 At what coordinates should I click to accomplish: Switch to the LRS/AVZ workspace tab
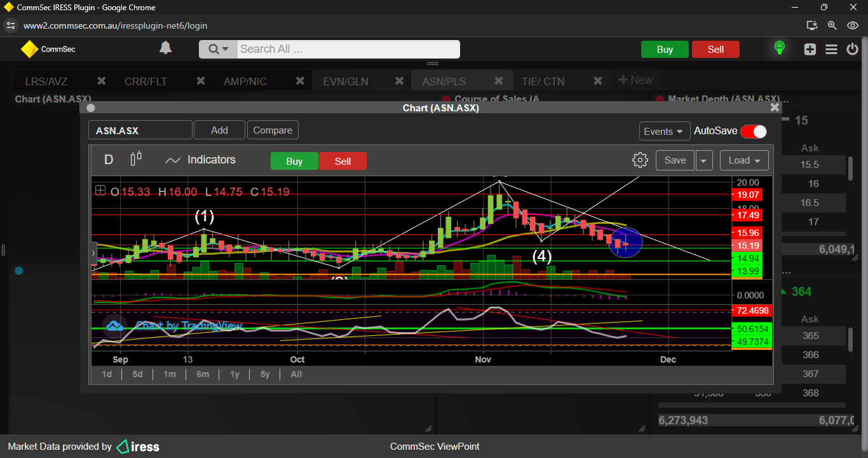pyautogui.click(x=46, y=81)
